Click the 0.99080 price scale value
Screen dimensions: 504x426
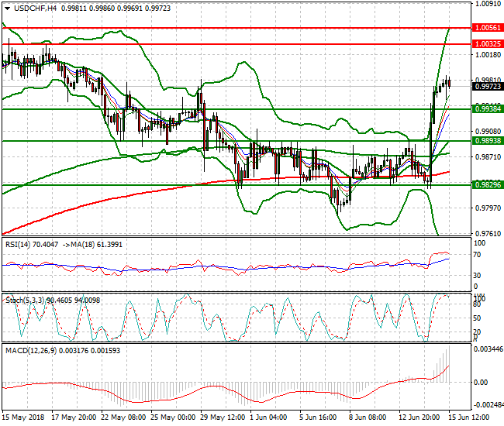pyautogui.click(x=488, y=132)
